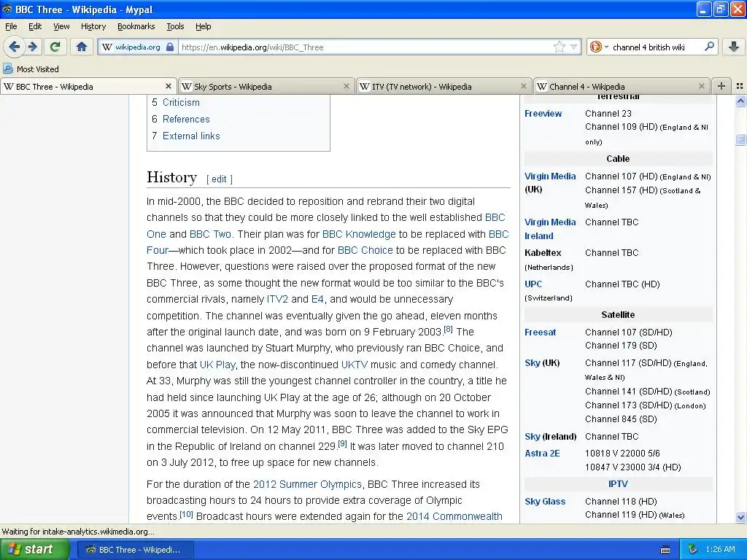Image resolution: width=747 pixels, height=560 pixels.
Task: Bookmark this page with the star icon
Action: click(559, 47)
